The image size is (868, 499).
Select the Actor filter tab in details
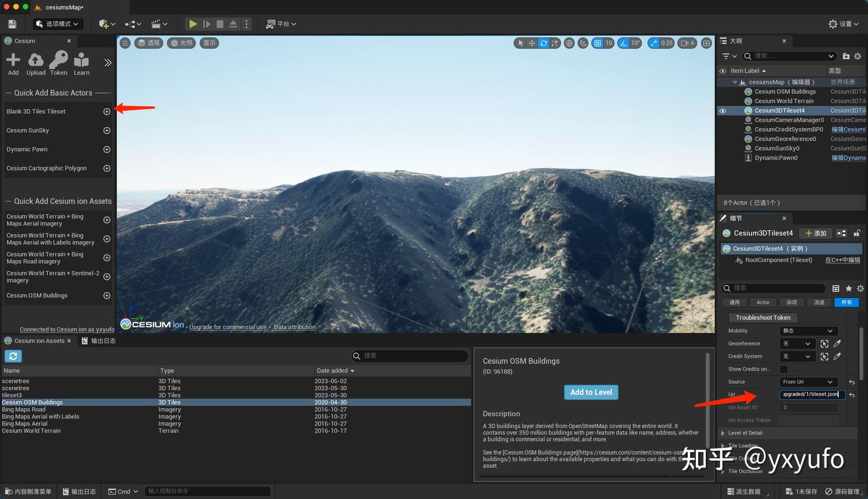click(763, 303)
